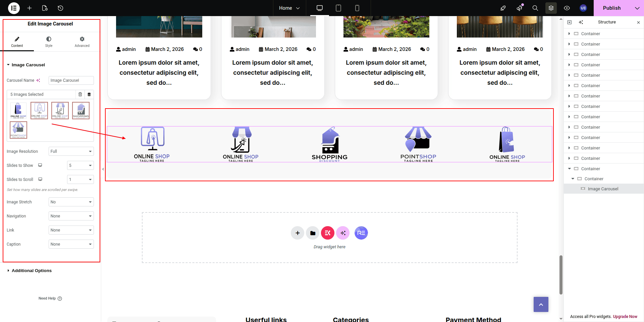Switch to tablet responsive view
This screenshot has height=322, width=644.
338,8
